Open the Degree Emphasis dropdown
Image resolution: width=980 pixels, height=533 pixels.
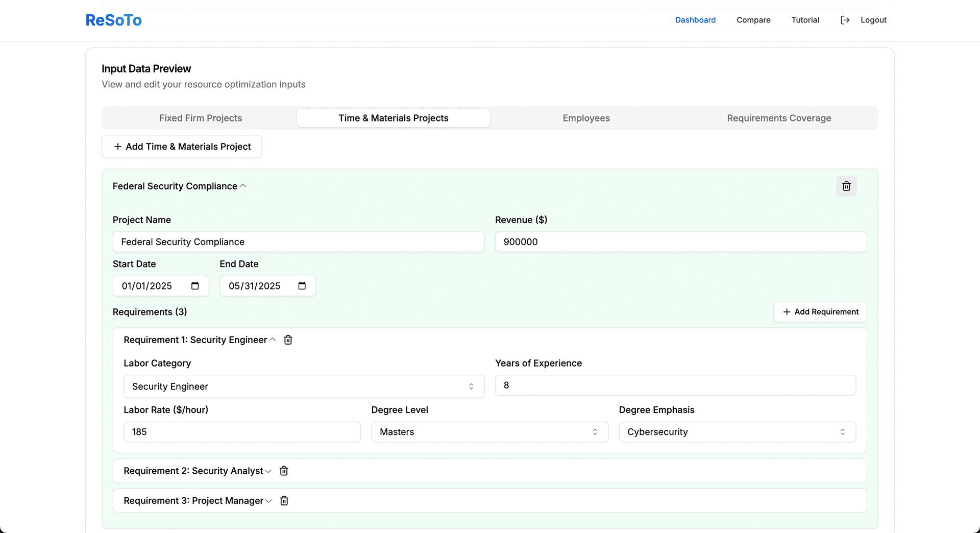(737, 432)
